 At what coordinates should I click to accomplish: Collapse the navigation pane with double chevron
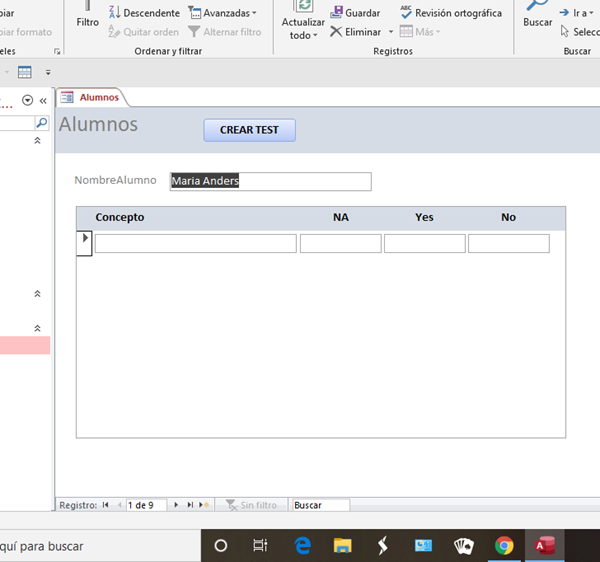43,100
